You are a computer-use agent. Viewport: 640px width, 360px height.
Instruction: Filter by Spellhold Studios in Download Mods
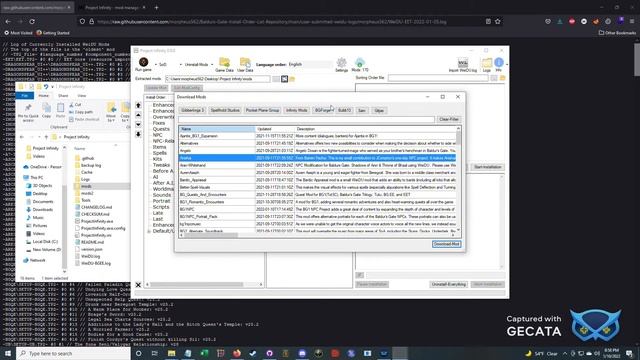(x=225, y=110)
